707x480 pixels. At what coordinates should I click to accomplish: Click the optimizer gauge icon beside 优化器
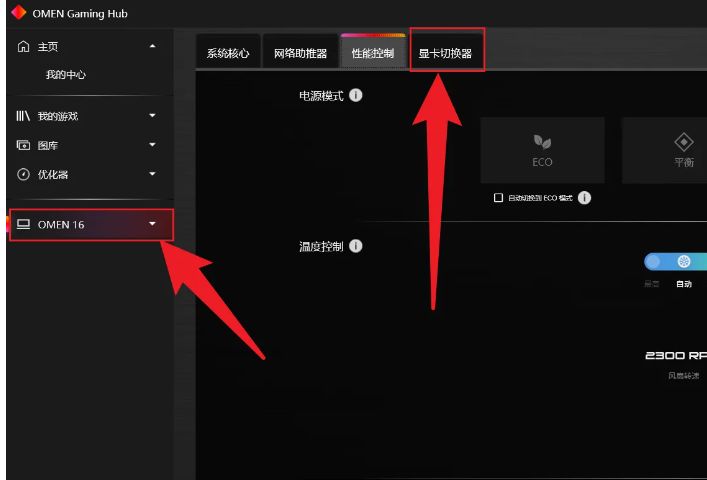[23, 174]
